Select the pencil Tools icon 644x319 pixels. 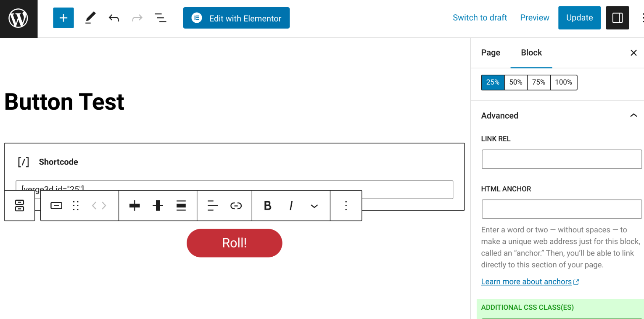point(90,18)
